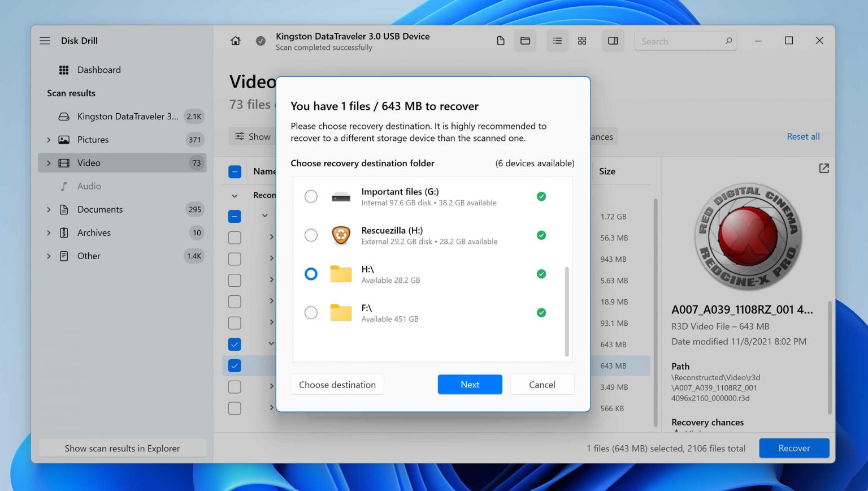Viewport: 868px width, 491px height.
Task: Click the Next button
Action: coord(470,385)
